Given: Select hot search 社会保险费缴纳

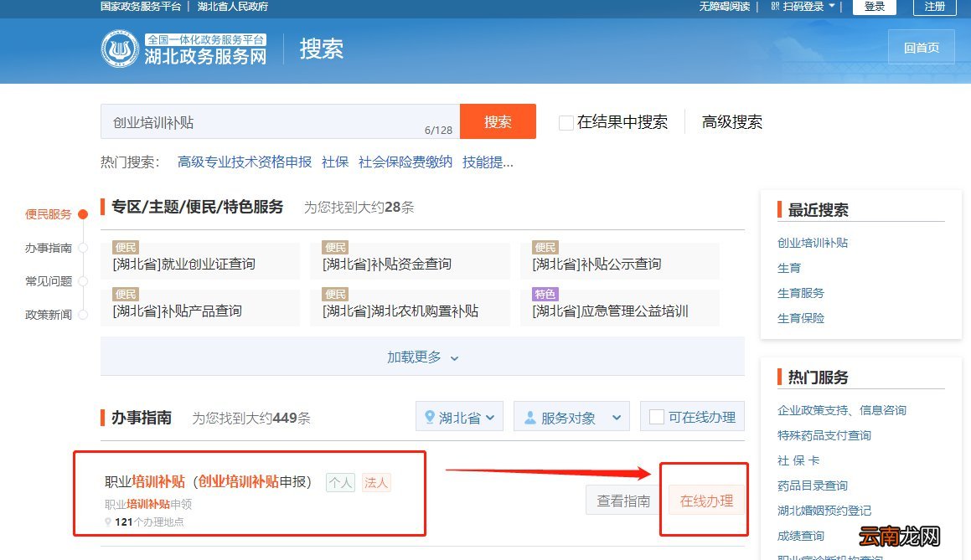Looking at the screenshot, I should pos(405,162).
